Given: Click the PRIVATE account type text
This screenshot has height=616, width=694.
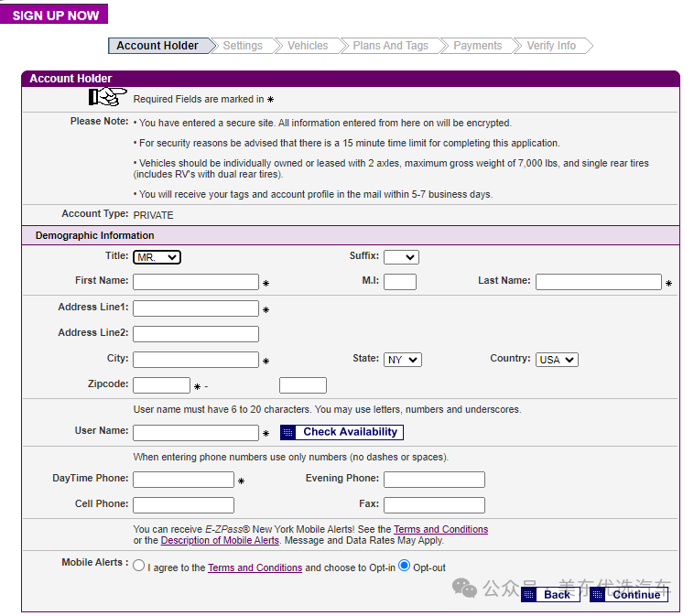Looking at the screenshot, I should click(x=153, y=215).
